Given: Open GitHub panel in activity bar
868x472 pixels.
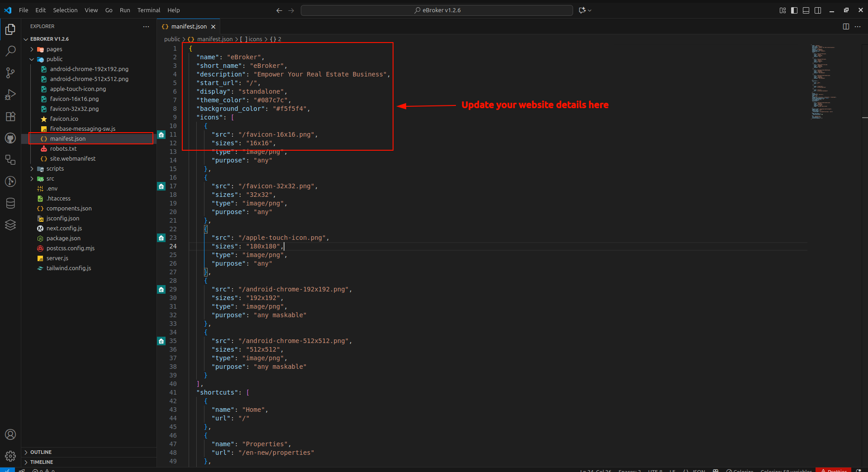Looking at the screenshot, I should [x=10, y=138].
